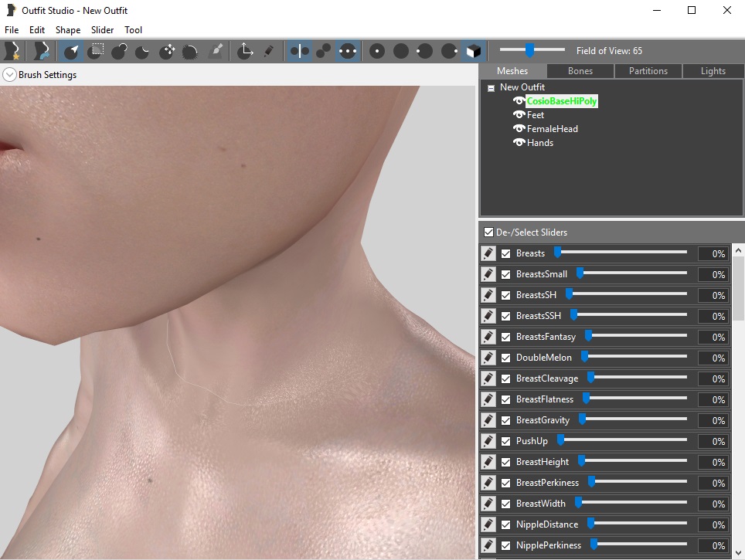Select the Inflate brush tool
This screenshot has width=745, height=560.
click(x=119, y=51)
